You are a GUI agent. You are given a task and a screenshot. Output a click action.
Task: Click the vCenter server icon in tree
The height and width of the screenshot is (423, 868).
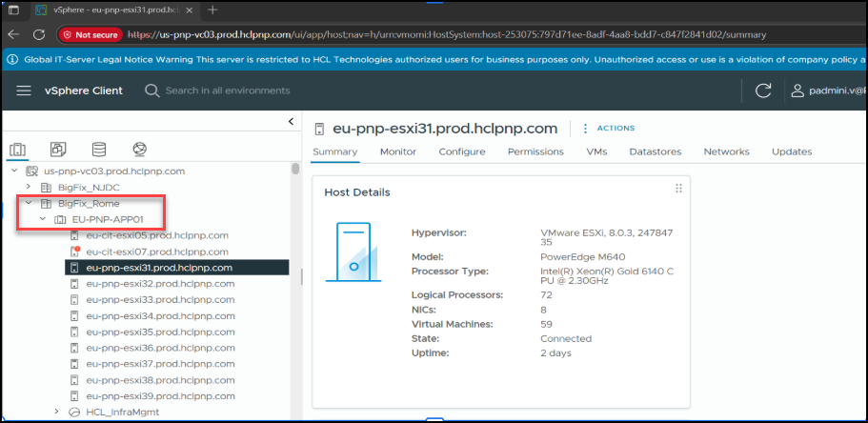click(x=32, y=171)
